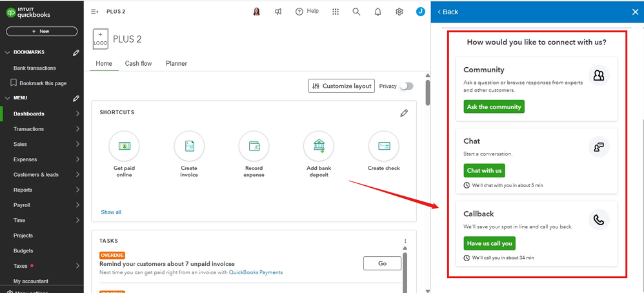This screenshot has width=644, height=293.
Task: Open the settings gear icon
Action: (x=399, y=12)
